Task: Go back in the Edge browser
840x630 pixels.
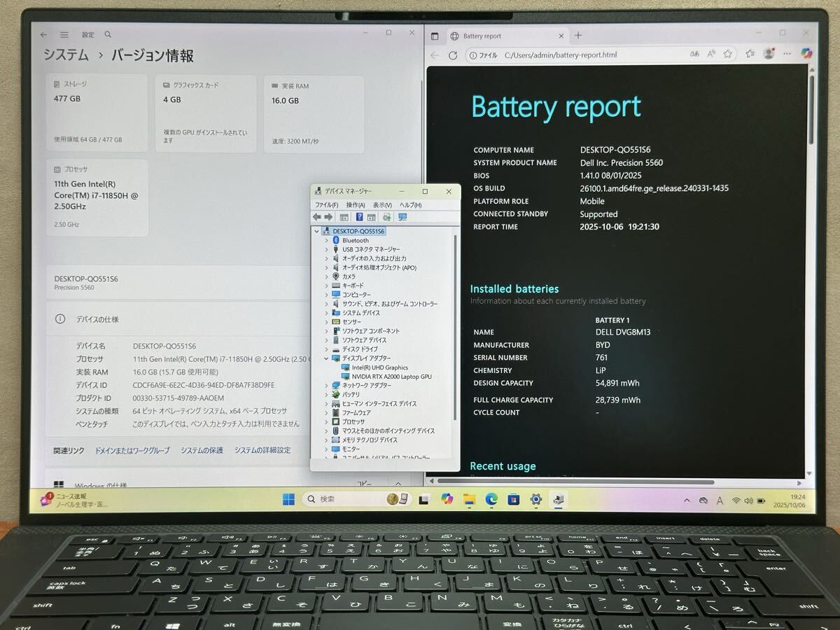Action: pyautogui.click(x=435, y=55)
